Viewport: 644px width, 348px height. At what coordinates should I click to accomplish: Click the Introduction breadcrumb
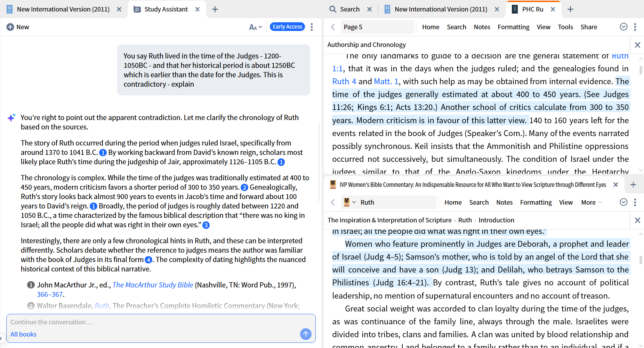[x=496, y=220]
